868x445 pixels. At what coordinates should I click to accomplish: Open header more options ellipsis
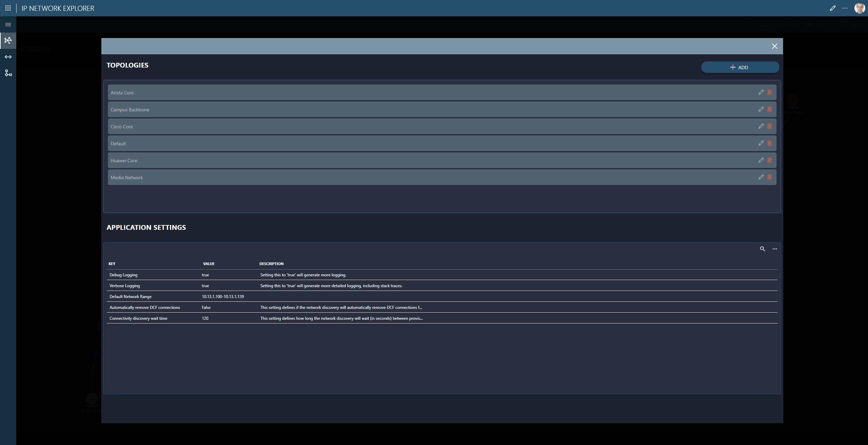(845, 8)
